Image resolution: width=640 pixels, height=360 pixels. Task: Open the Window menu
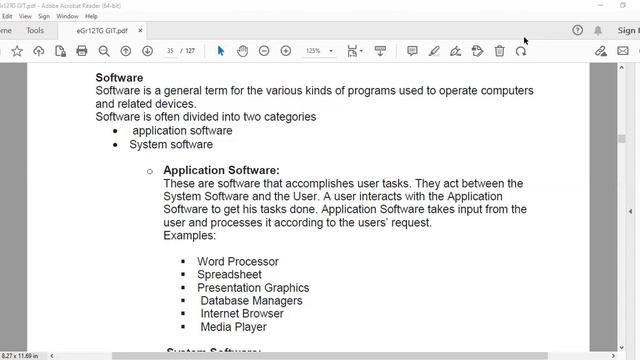coord(67,16)
